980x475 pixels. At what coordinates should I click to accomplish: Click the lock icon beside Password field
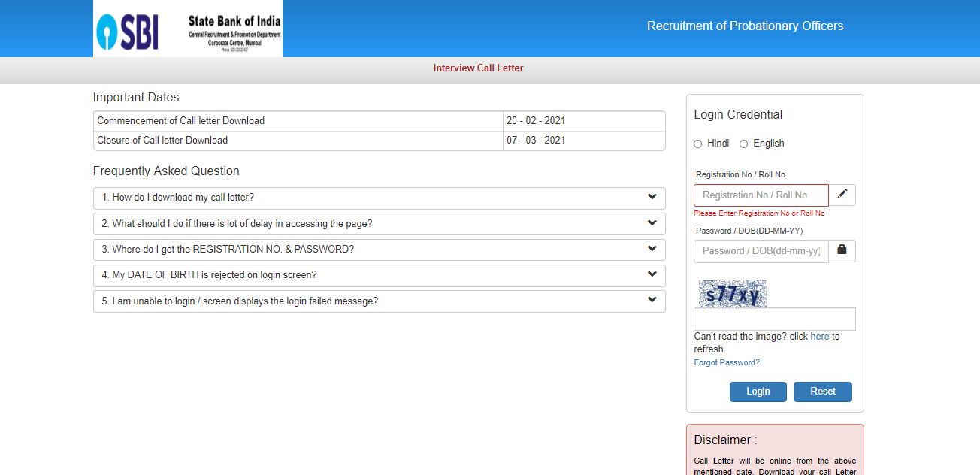coord(841,250)
